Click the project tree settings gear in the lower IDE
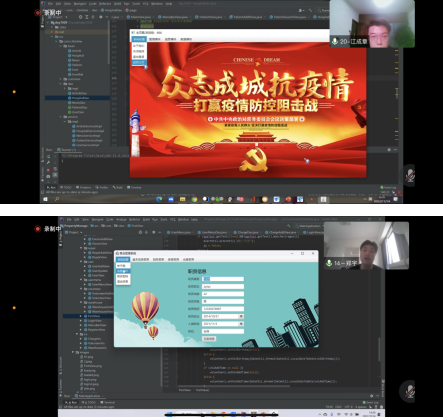Image resolution: width=444 pixels, height=417 pixels. tap(153, 232)
